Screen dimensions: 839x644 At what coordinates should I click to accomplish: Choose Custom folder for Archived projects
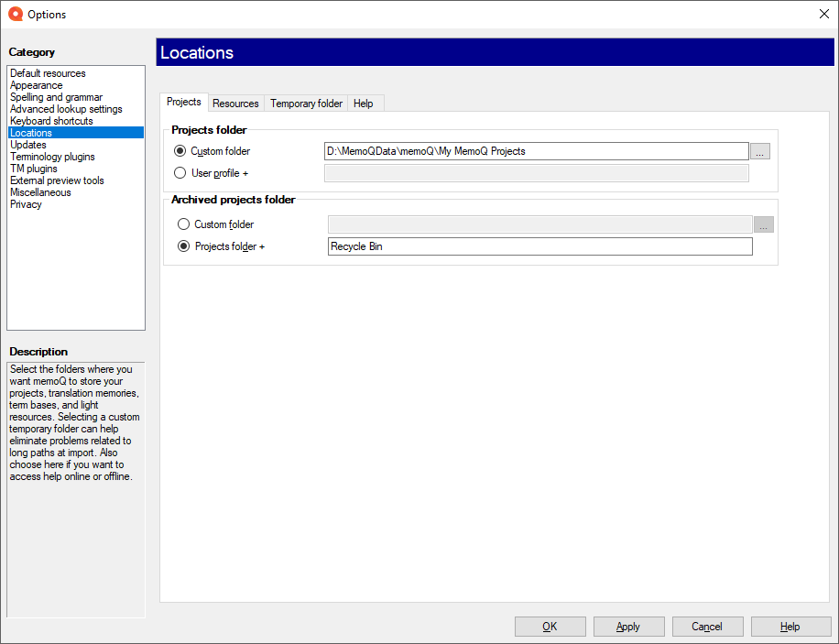pyautogui.click(x=184, y=224)
